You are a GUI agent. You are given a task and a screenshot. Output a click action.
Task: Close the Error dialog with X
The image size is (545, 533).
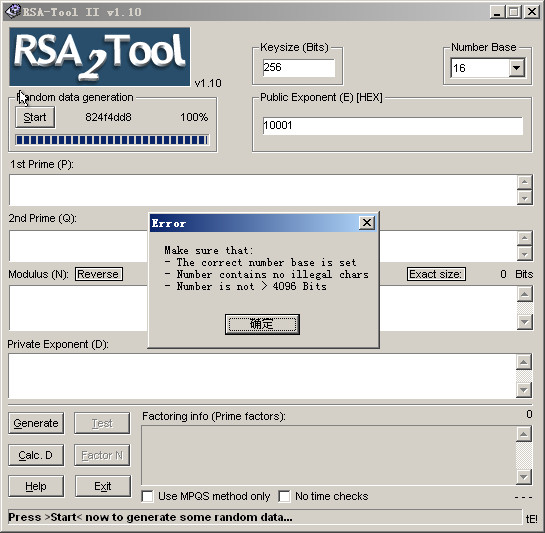coord(367,223)
